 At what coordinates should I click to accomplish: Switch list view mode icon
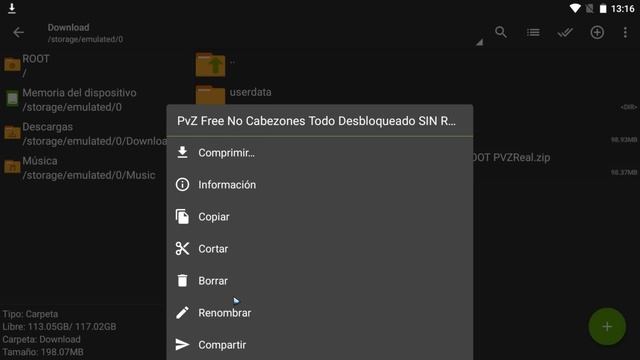coord(533,32)
